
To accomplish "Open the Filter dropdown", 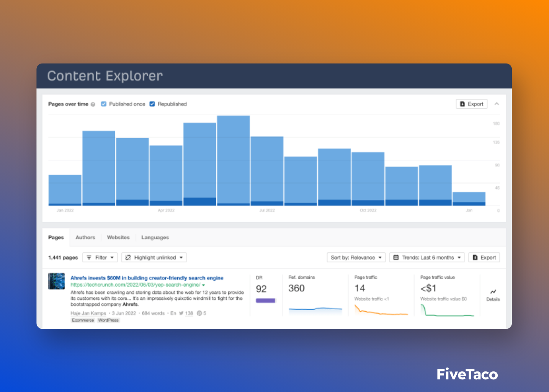I will tap(100, 258).
